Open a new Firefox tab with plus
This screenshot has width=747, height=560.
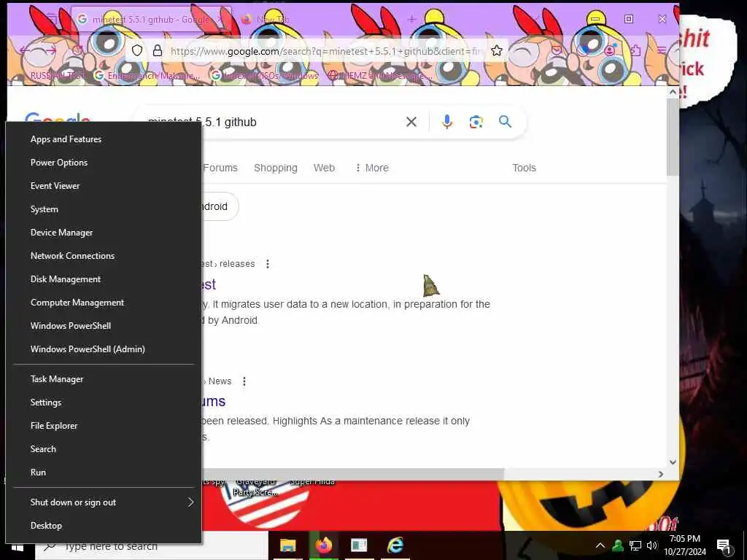pos(411,19)
